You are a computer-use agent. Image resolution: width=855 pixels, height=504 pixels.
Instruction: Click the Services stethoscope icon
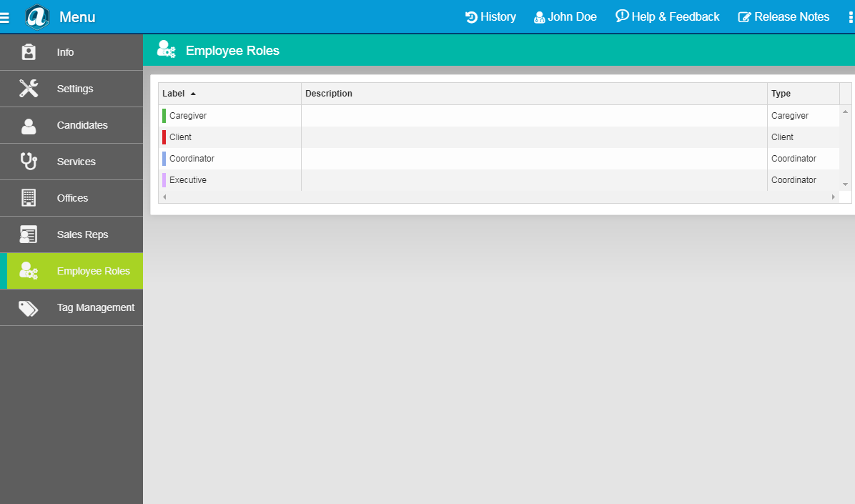(x=29, y=161)
